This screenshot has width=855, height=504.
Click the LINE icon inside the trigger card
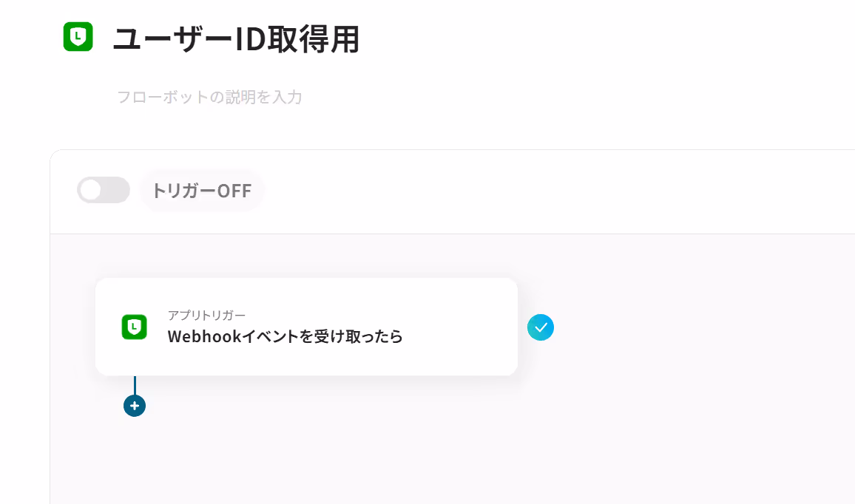pyautogui.click(x=134, y=327)
